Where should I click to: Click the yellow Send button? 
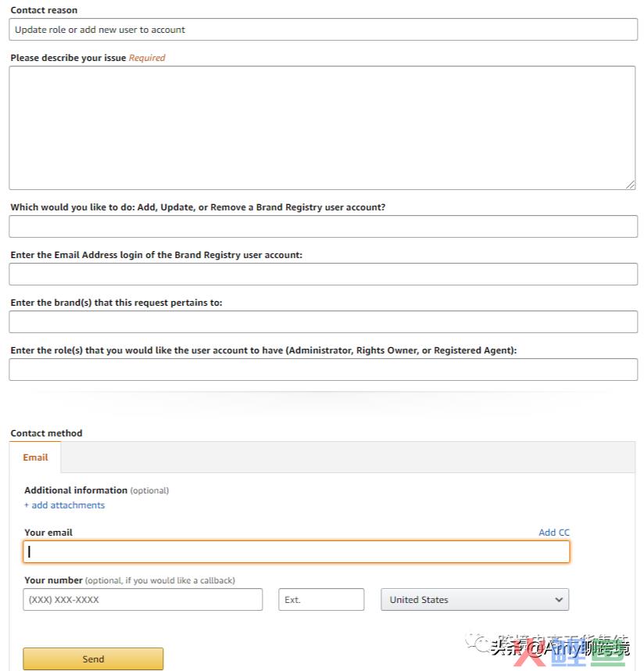(x=93, y=658)
